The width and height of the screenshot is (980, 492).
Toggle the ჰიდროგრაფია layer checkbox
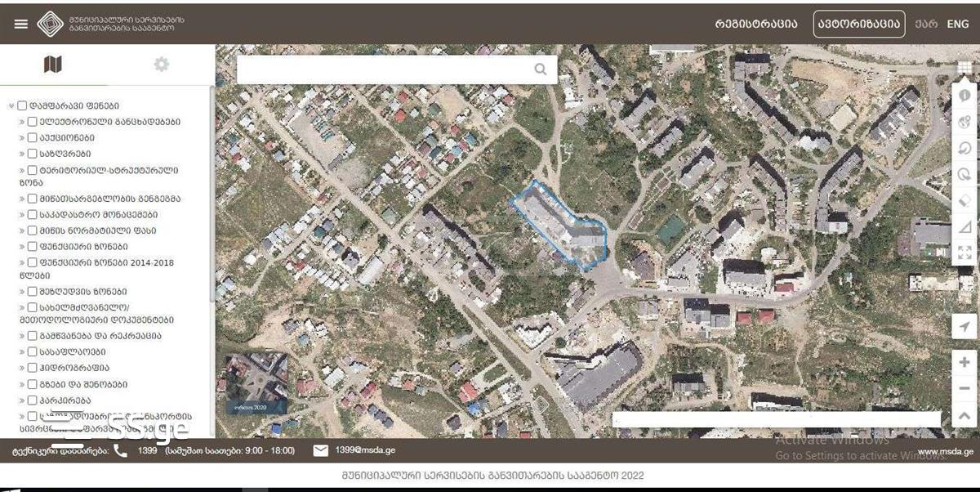[32, 368]
